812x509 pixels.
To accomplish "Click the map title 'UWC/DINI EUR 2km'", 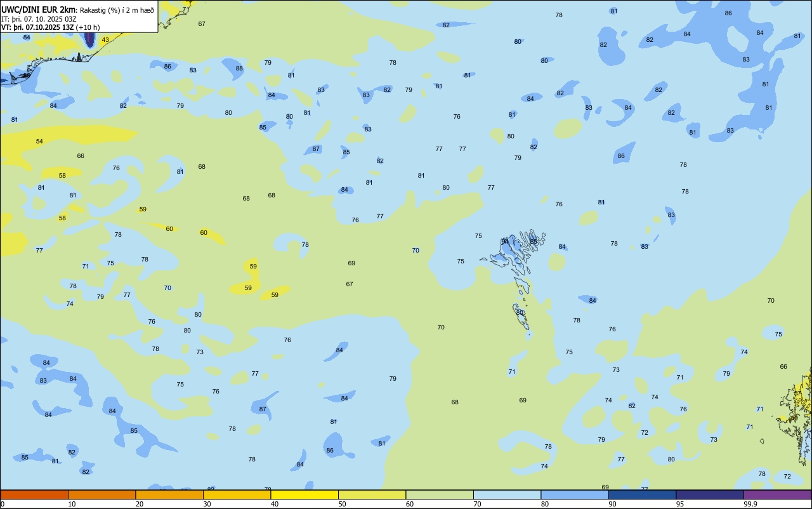I will (x=38, y=10).
